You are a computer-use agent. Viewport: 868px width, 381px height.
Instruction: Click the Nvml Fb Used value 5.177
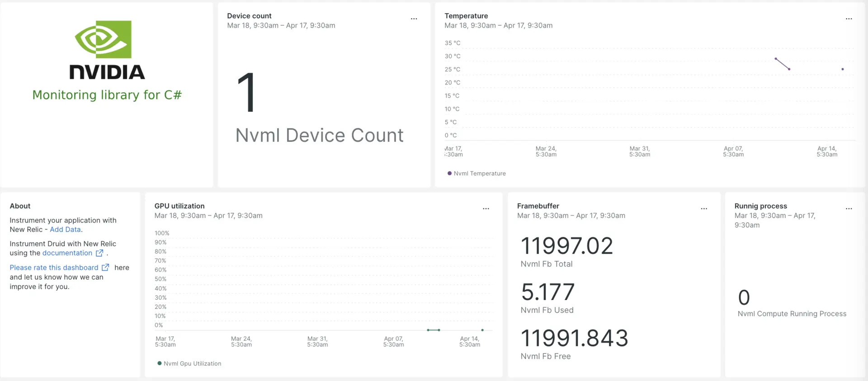(x=547, y=292)
